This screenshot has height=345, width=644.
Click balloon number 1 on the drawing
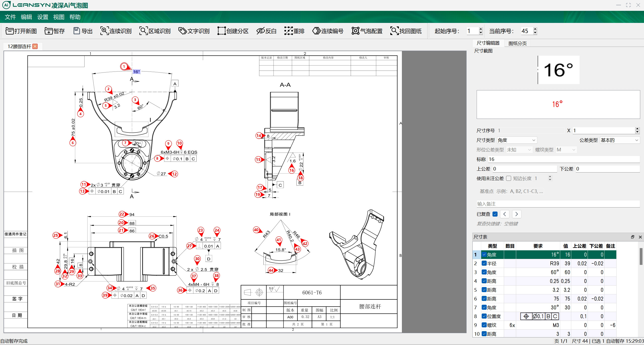coord(124,66)
